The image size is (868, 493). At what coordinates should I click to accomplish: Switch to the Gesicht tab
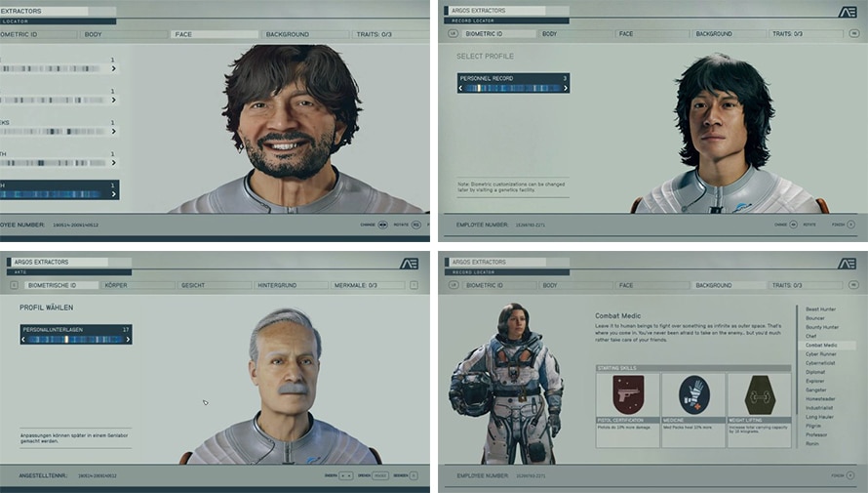[x=215, y=285]
